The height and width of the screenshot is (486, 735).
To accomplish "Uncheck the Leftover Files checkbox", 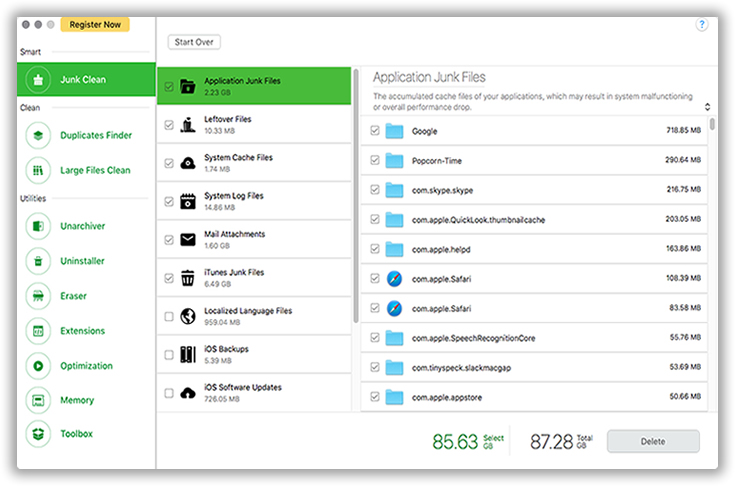I will 169,125.
